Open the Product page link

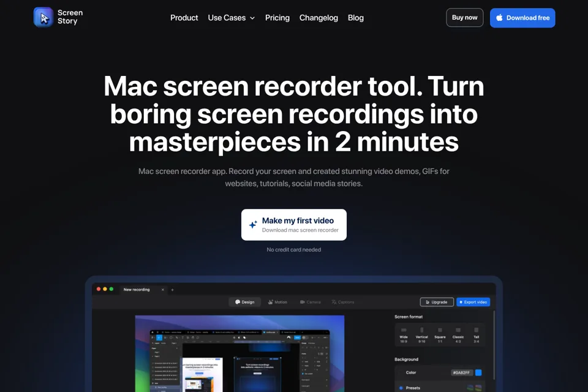click(x=184, y=18)
